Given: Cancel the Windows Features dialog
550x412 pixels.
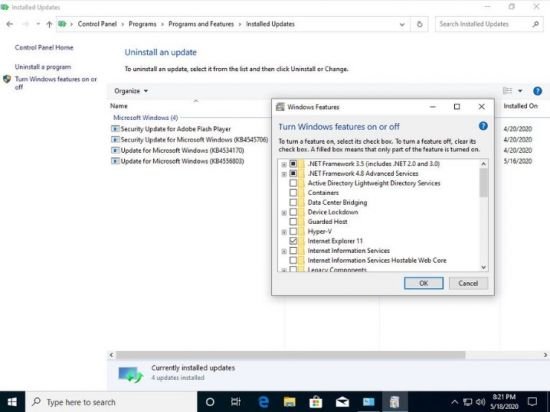Looking at the screenshot, I should [468, 283].
